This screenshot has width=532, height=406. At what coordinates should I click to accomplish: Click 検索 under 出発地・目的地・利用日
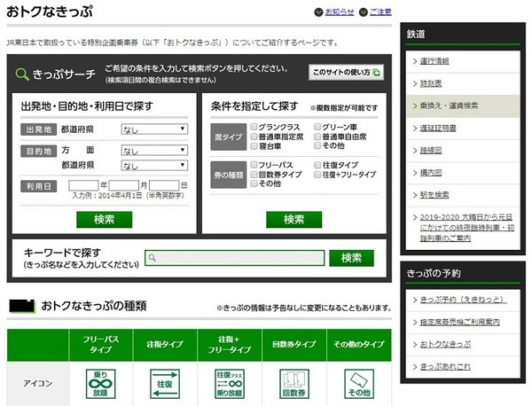104,220
